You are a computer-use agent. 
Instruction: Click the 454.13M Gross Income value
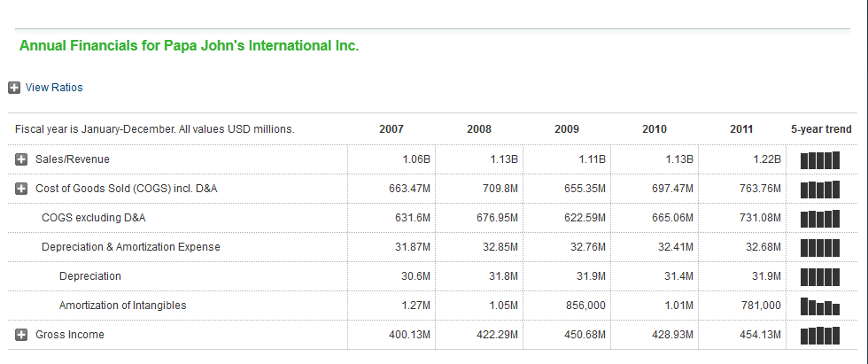pos(761,335)
